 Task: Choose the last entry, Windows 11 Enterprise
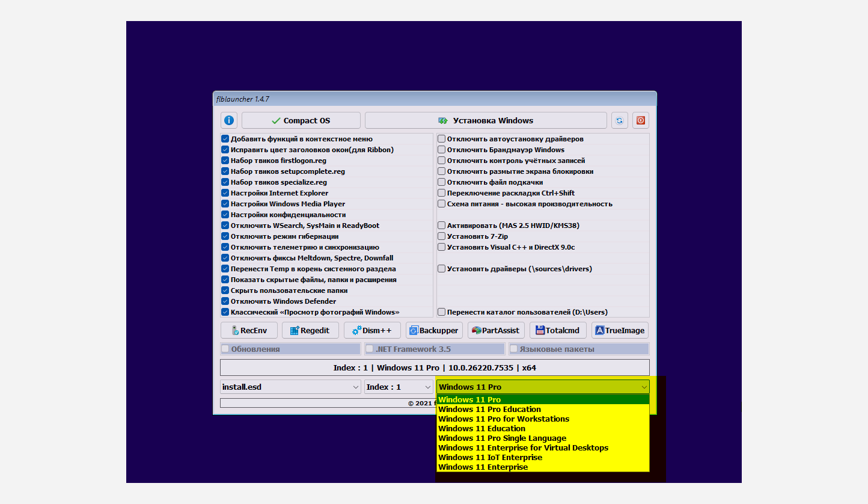pos(543,467)
